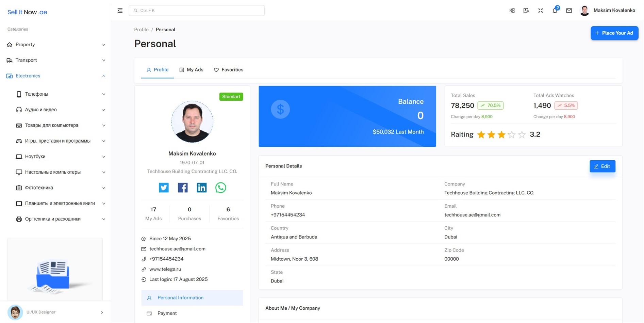Image resolution: width=644 pixels, height=323 pixels.
Task: Collapse sidebar with hamburger menu icon
Action: 120,11
